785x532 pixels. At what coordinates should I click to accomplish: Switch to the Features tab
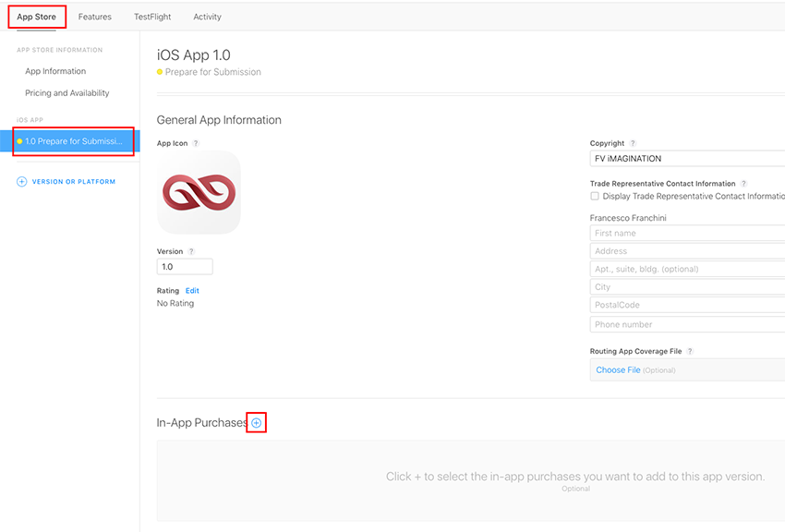point(94,17)
